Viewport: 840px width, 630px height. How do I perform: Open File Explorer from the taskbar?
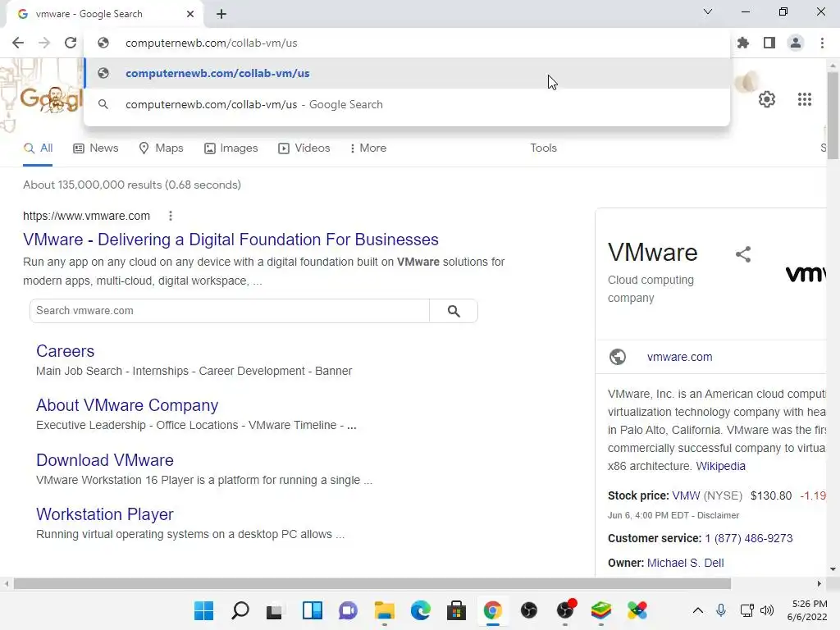pyautogui.click(x=384, y=610)
